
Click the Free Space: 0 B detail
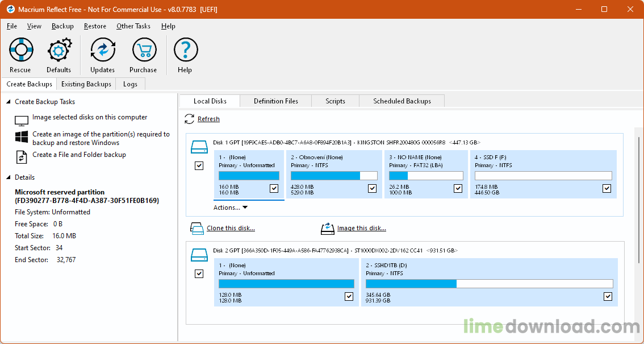pos(39,225)
